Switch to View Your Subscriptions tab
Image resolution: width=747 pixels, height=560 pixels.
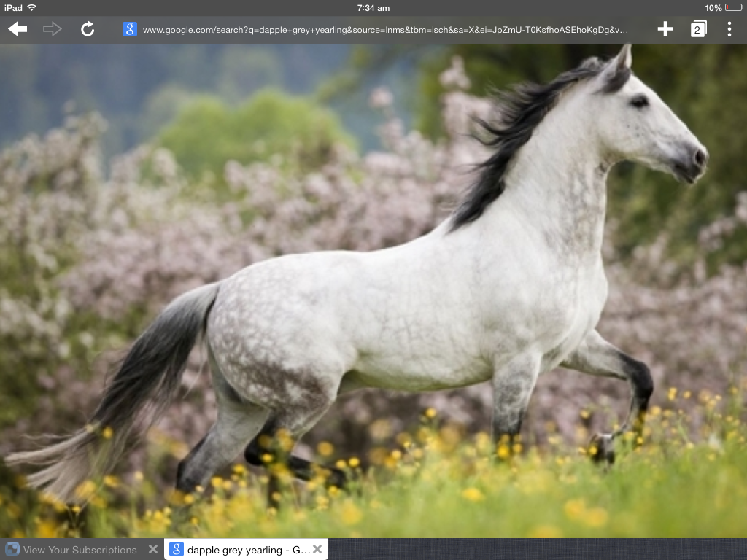pyautogui.click(x=80, y=550)
